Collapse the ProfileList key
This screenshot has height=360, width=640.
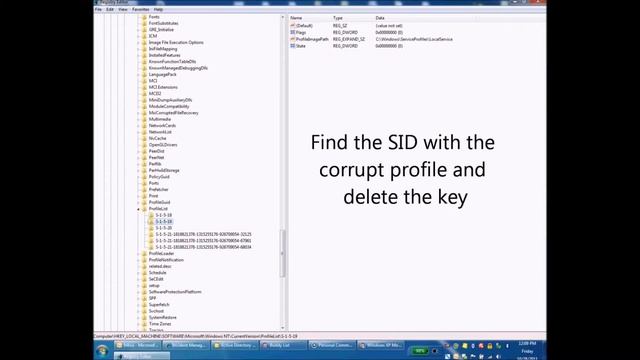138,209
